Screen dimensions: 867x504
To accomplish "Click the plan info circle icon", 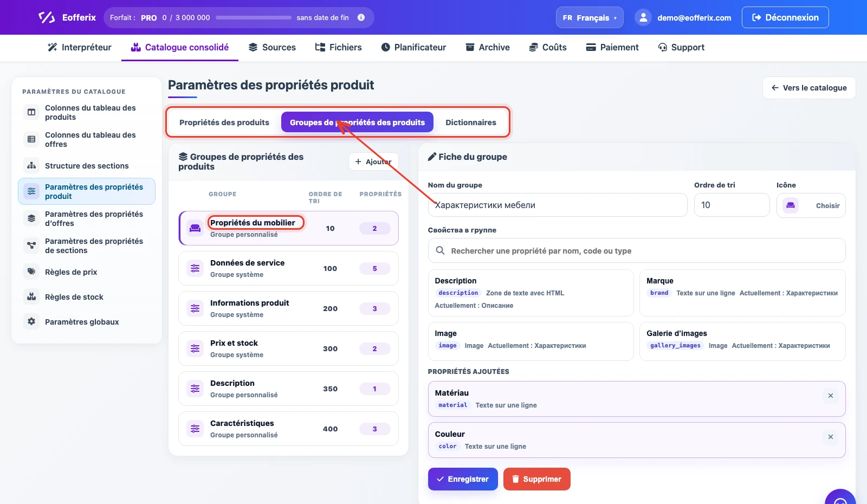I will tap(361, 17).
